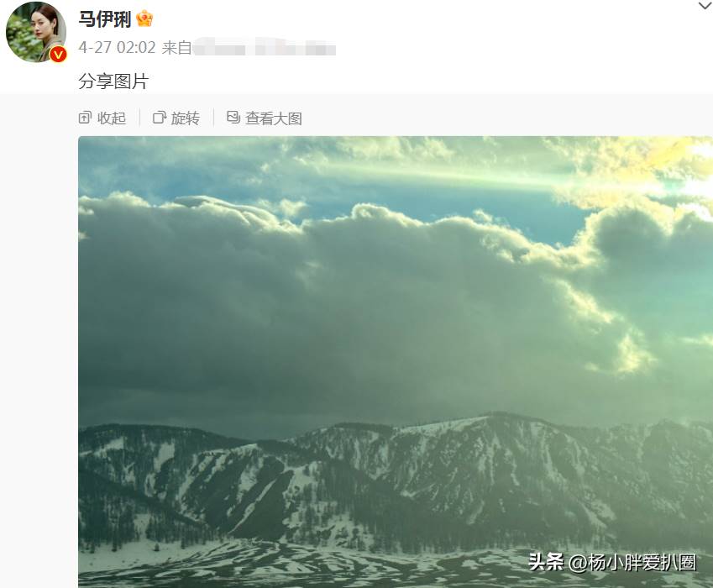Click the dark storm cloud in photo
The height and width of the screenshot is (588, 713).
tap(318, 318)
